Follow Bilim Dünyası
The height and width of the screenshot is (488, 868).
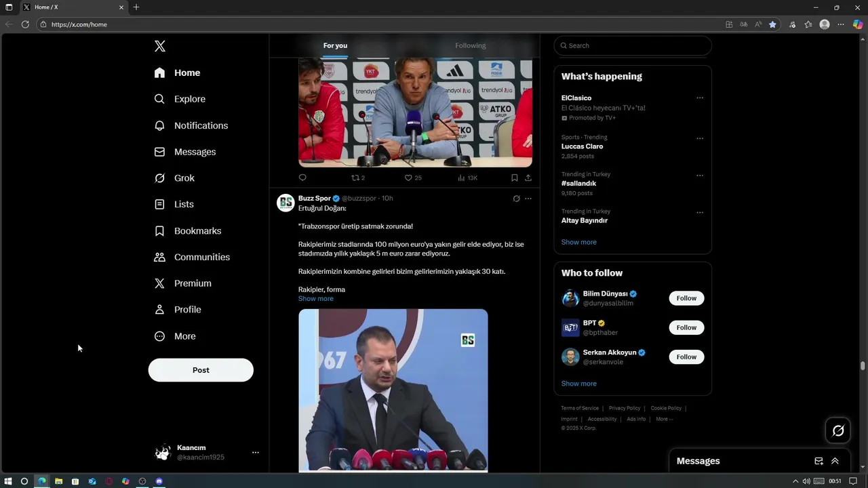pyautogui.click(x=686, y=298)
